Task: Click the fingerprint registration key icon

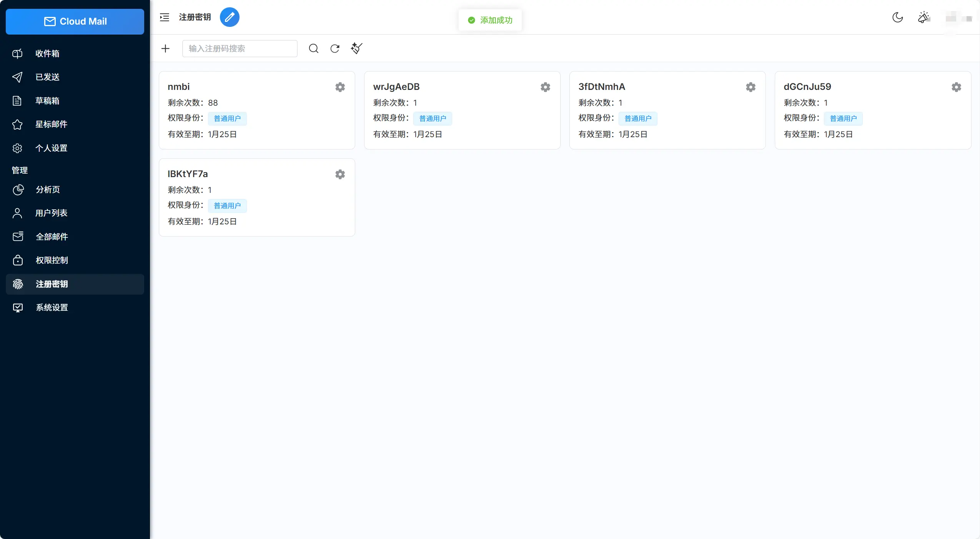Action: coord(18,284)
